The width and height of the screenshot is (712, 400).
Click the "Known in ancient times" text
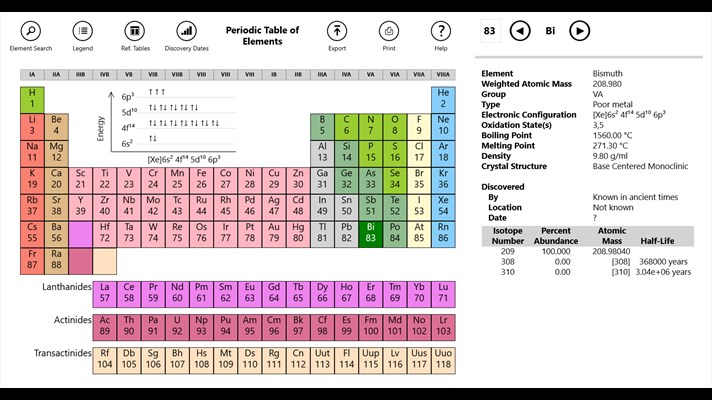pyautogui.click(x=635, y=197)
